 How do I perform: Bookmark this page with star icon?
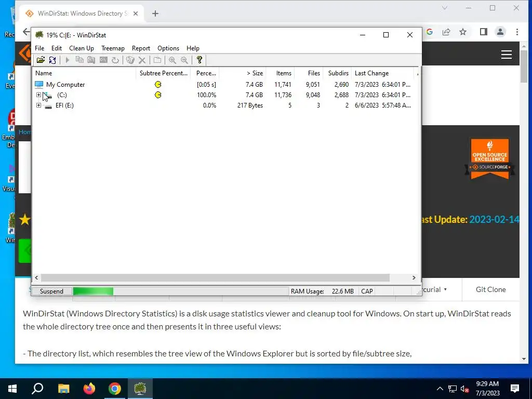[463, 32]
